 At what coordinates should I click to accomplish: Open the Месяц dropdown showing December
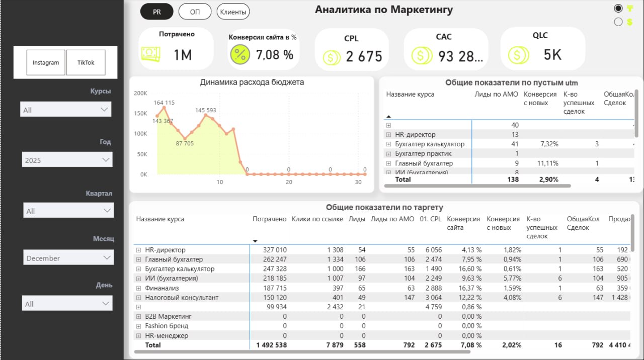[68, 258]
